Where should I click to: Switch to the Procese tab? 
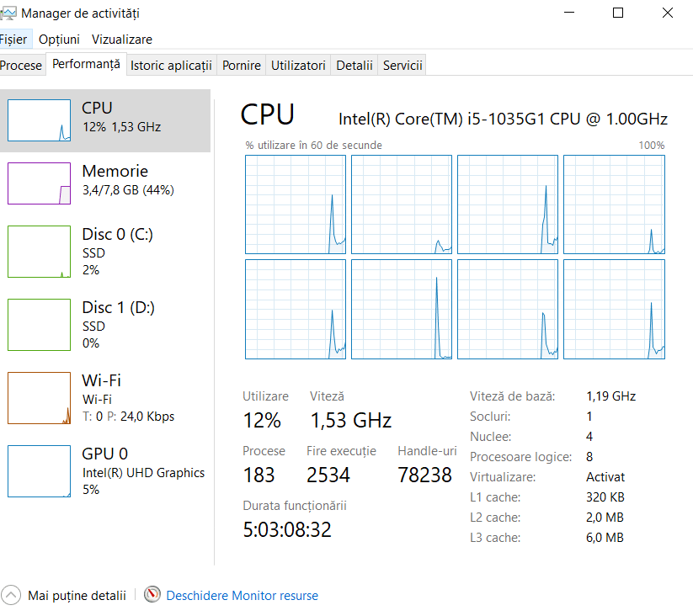coord(21,66)
